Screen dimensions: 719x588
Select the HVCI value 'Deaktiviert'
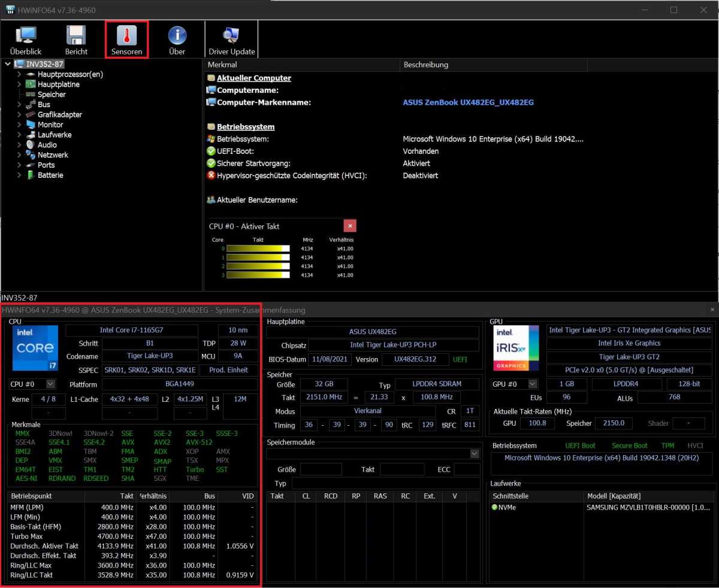click(x=420, y=175)
